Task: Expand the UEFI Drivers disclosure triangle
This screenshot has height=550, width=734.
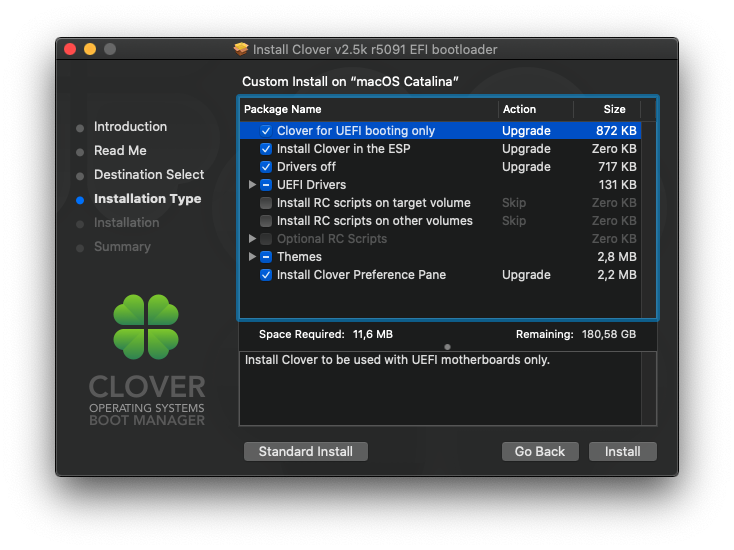Action: [x=252, y=185]
